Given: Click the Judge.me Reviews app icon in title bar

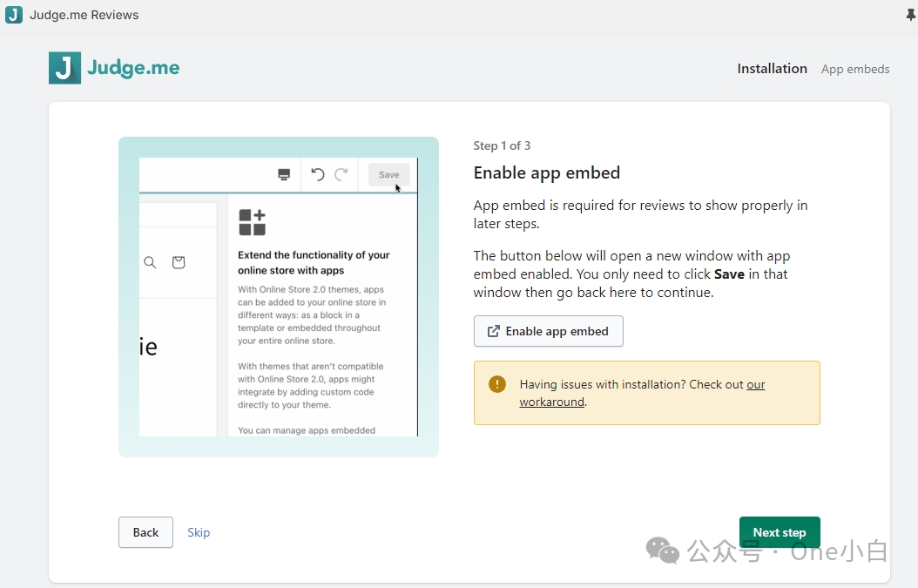Looking at the screenshot, I should [x=14, y=15].
